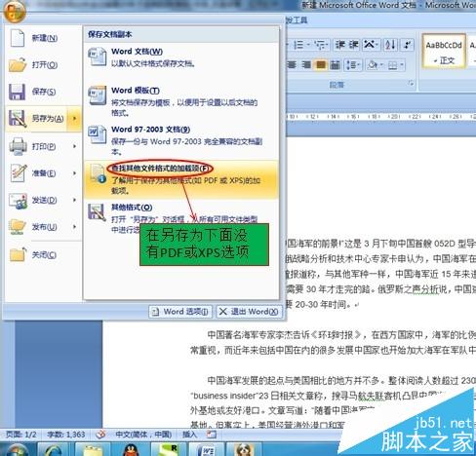
Task: Open 其他格式(O) save dialog
Action: [x=181, y=217]
